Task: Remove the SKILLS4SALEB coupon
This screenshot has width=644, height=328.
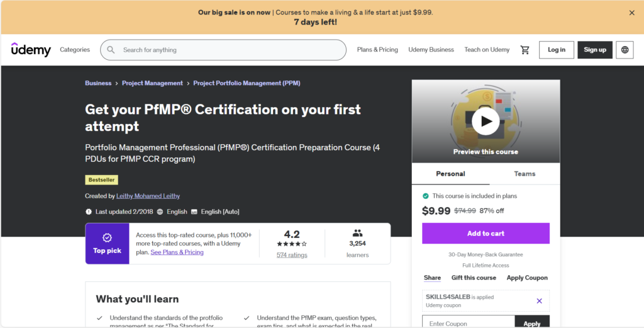Action: [539, 301]
